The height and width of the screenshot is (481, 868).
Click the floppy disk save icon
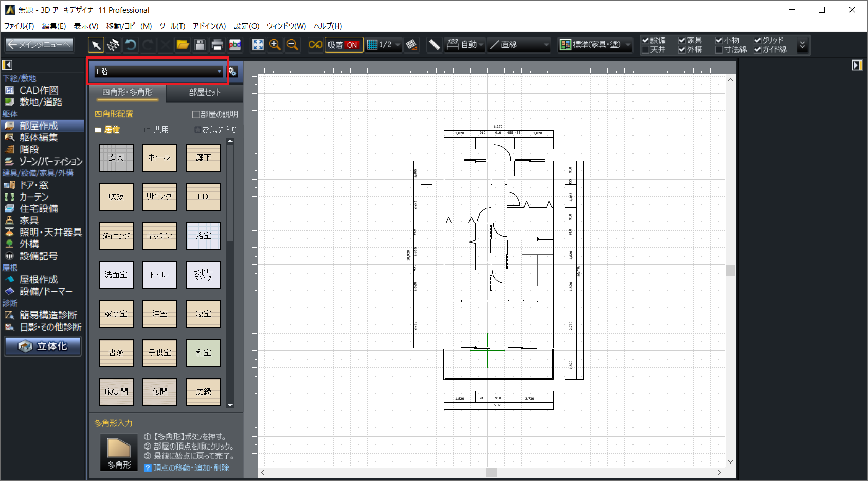[x=200, y=45]
